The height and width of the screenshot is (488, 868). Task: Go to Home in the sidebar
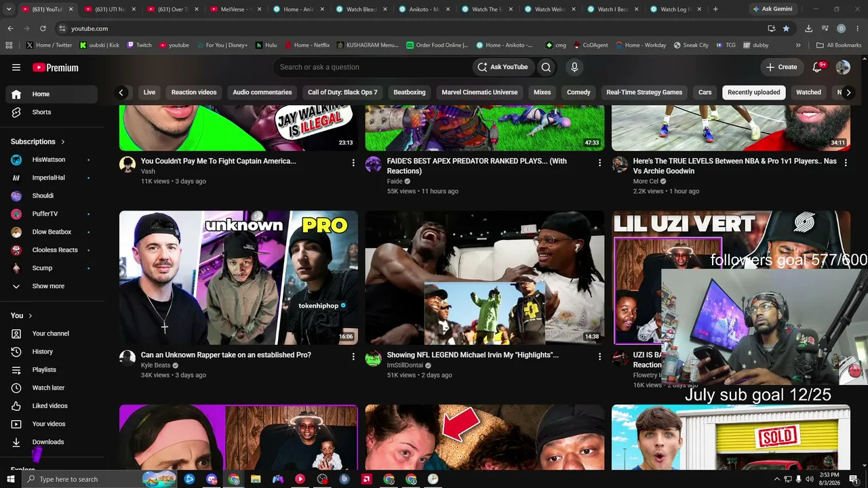click(52, 94)
